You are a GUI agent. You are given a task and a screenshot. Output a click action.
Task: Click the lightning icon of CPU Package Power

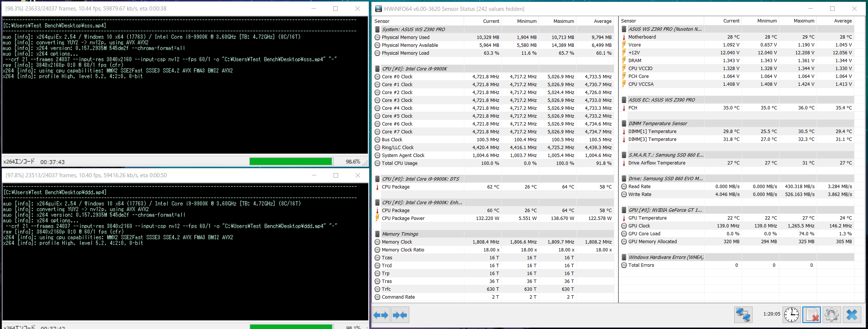coord(377,218)
